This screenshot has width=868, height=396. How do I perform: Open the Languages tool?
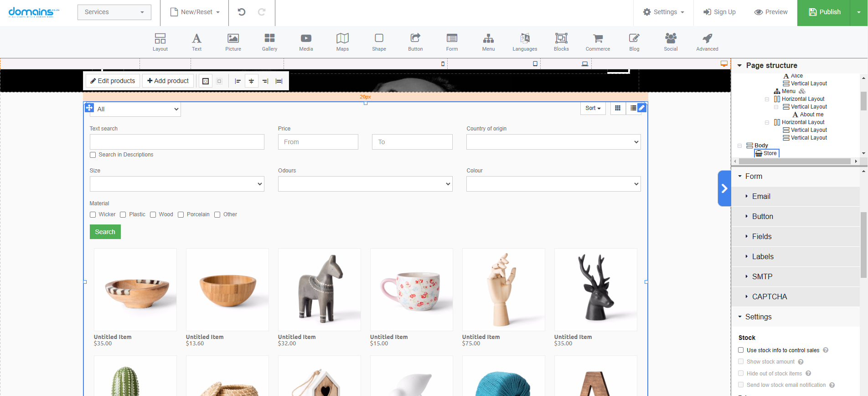point(525,42)
